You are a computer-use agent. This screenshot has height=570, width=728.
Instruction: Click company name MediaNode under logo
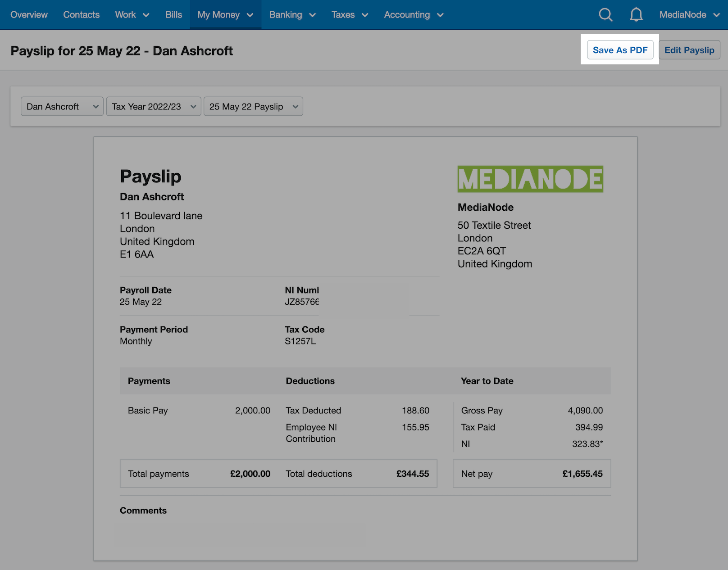486,207
